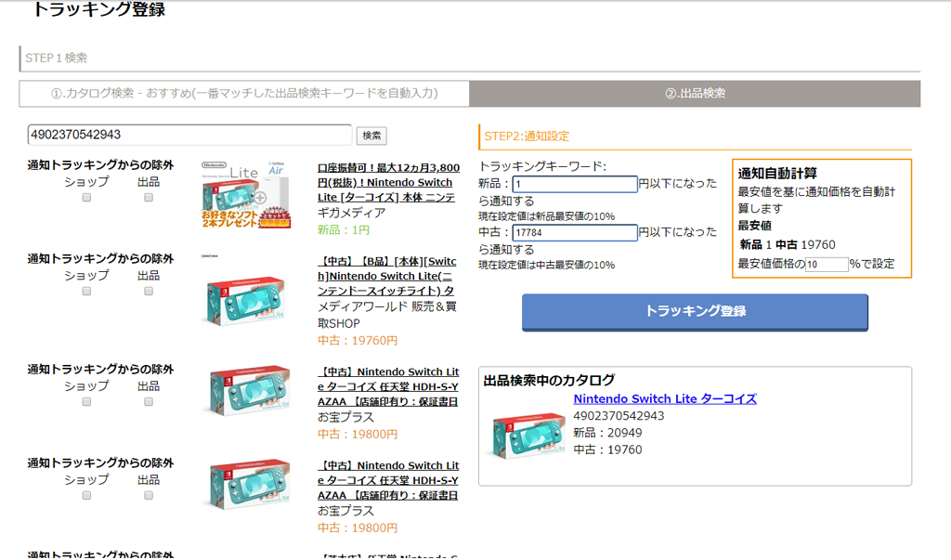This screenshot has width=951, height=560.
Task: Click the STEP 1 検索 heading
Action: (x=57, y=59)
